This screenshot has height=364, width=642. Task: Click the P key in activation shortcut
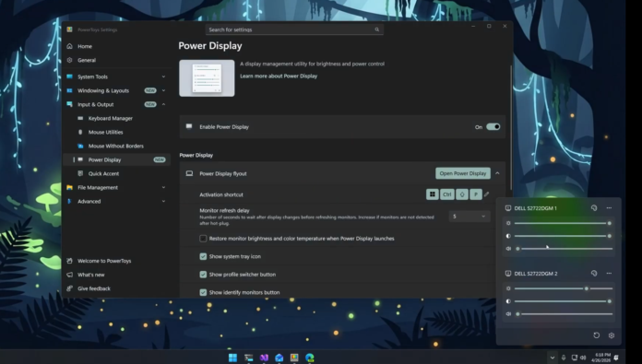coord(475,194)
